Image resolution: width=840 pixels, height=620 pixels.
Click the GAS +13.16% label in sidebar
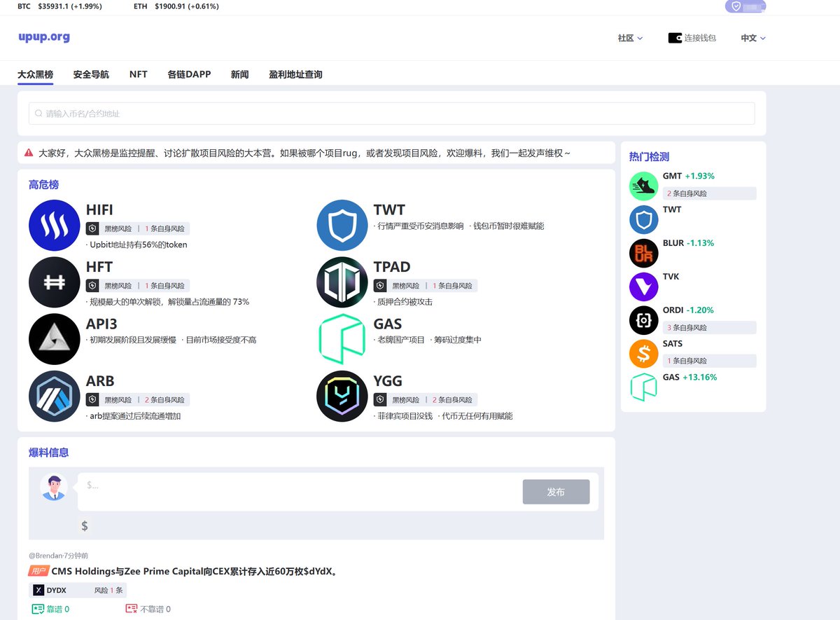pos(690,377)
